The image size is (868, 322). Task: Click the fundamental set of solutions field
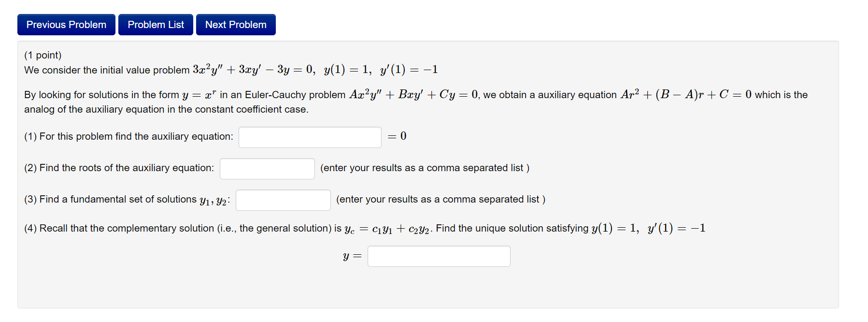pos(283,200)
